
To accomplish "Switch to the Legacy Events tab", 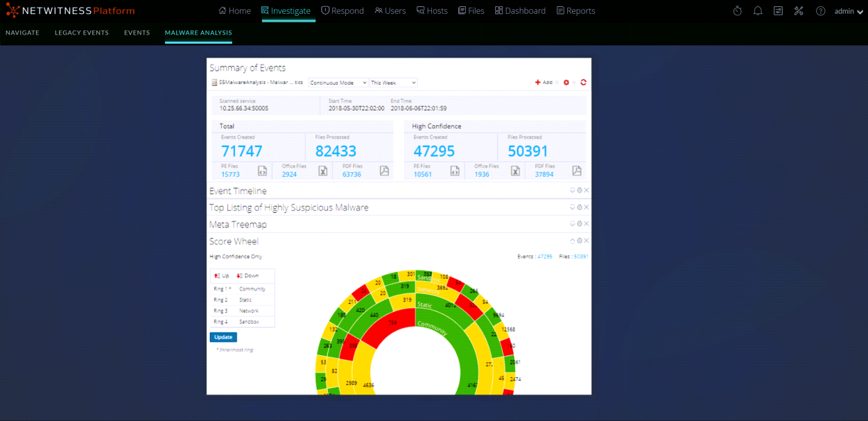I will coord(82,33).
